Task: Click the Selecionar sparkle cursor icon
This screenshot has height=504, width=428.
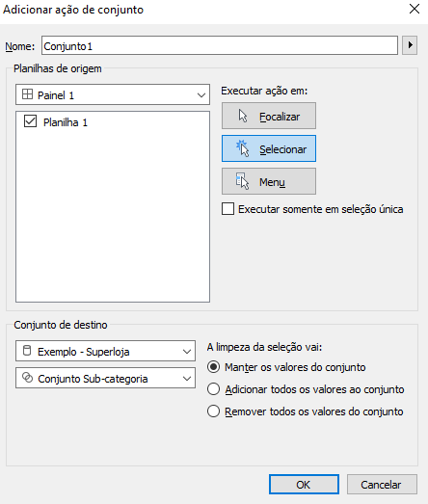Action: pyautogui.click(x=243, y=148)
